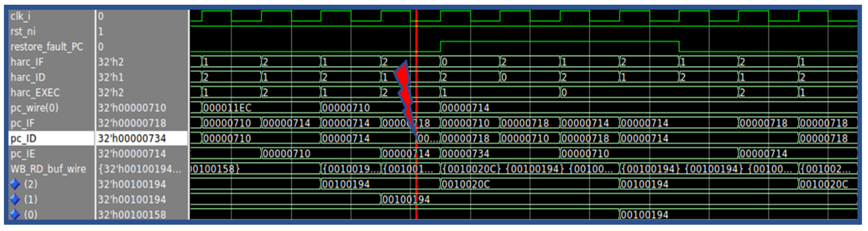Select the (0) sub-element label
The height and width of the screenshot is (231, 868).
[31, 215]
